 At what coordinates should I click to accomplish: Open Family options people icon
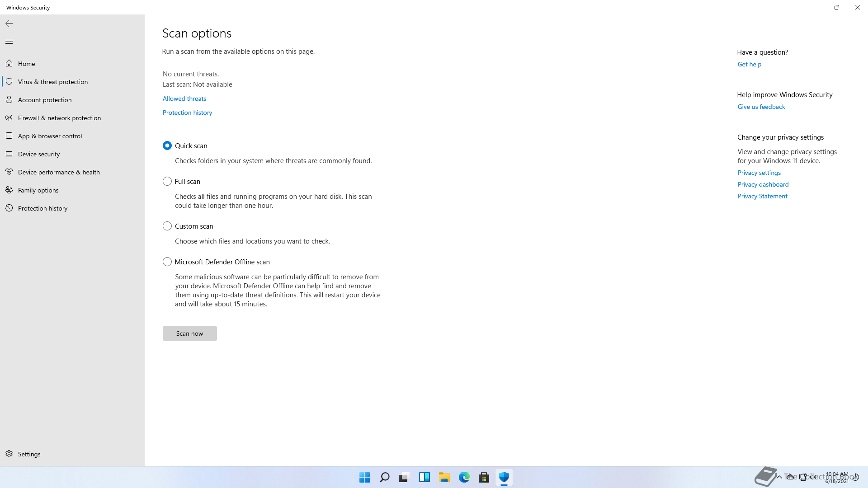click(9, 190)
